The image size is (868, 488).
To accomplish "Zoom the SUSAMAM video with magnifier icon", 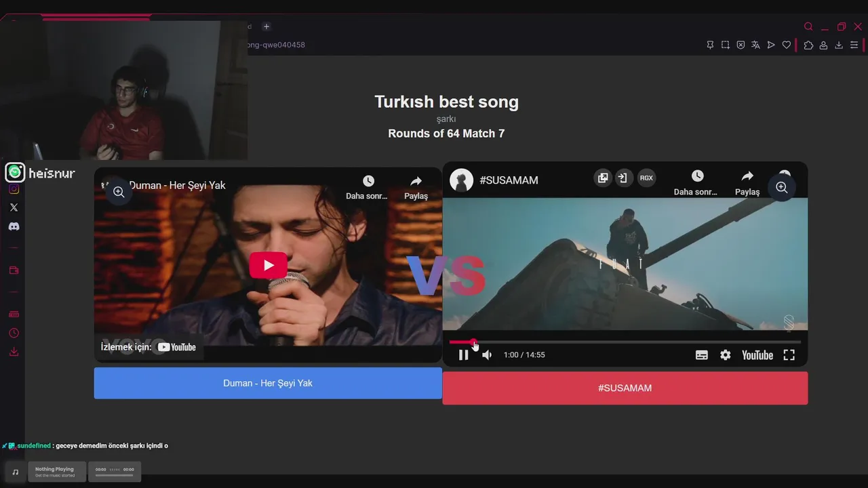I will (781, 187).
